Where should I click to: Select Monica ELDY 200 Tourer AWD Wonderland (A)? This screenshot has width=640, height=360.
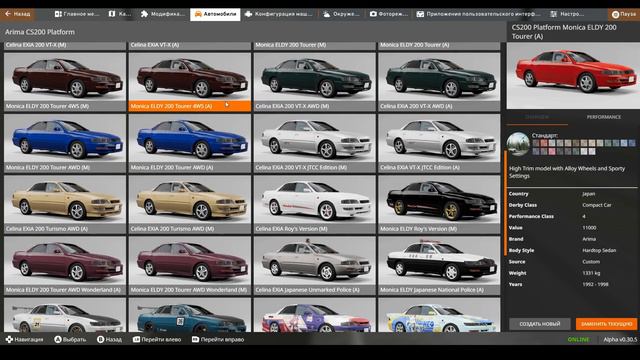[x=65, y=265]
